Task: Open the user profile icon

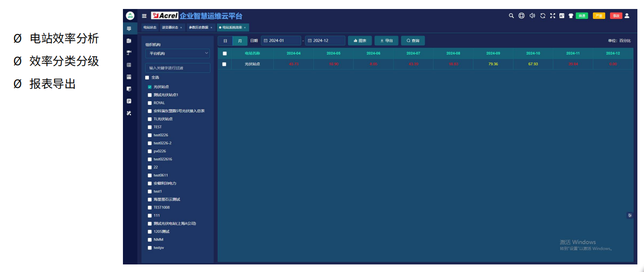Action: pos(627,16)
